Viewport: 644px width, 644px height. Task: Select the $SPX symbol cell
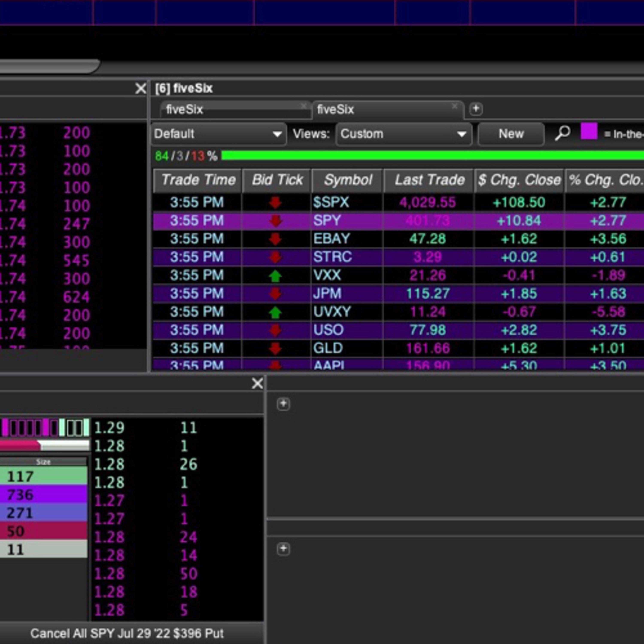click(x=347, y=202)
